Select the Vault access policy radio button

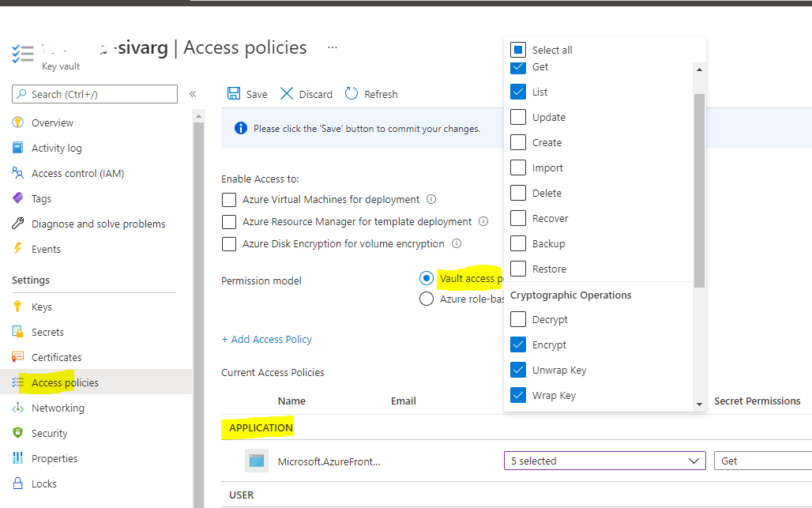(x=427, y=278)
